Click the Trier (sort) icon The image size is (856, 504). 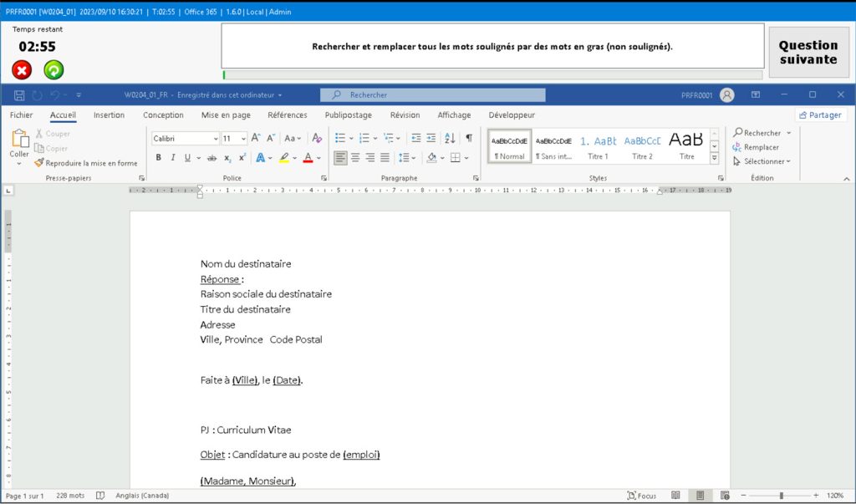click(x=449, y=138)
